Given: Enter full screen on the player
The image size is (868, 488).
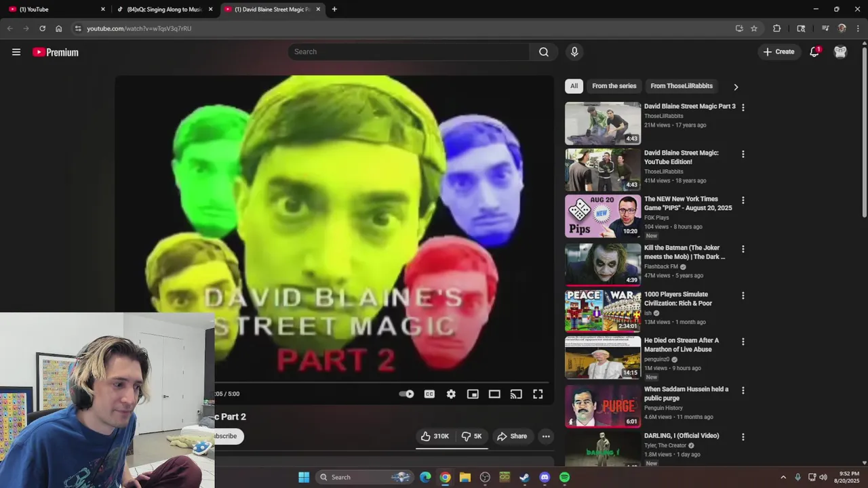Looking at the screenshot, I should pos(538,394).
